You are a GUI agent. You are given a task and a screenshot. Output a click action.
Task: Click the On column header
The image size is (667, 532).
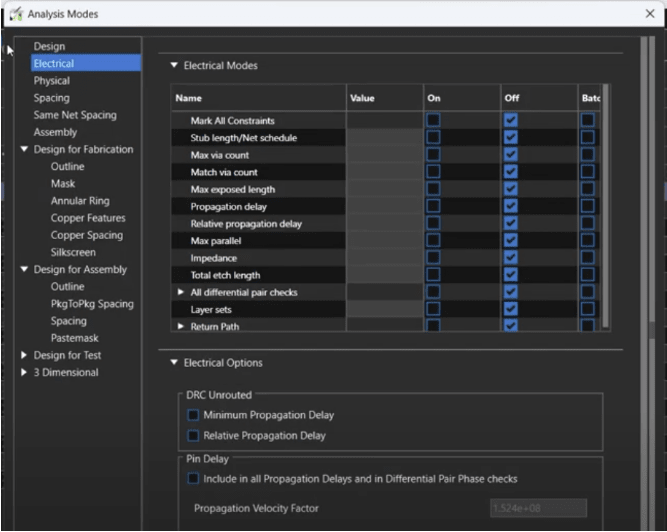click(462, 98)
